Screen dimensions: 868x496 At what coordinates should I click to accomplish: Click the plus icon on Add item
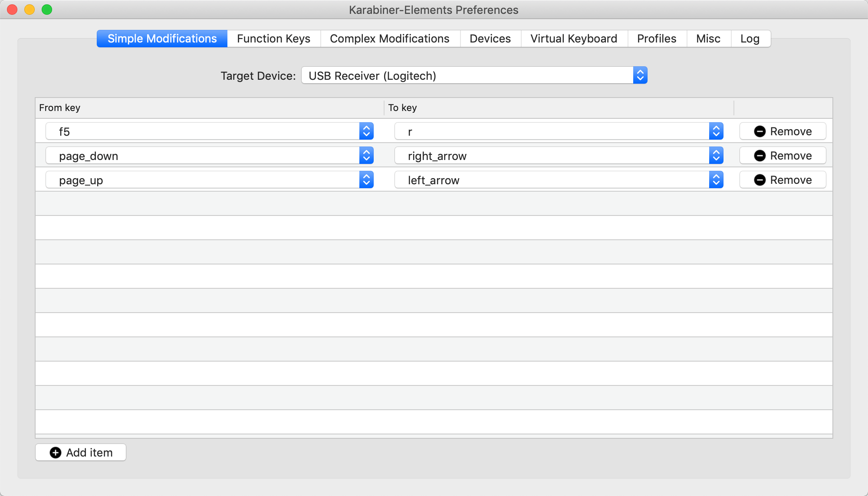(56, 453)
